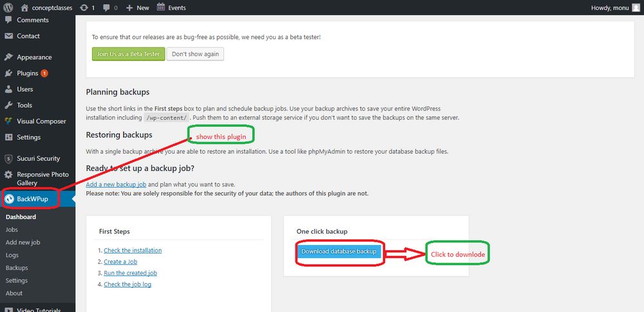644x312 pixels.
Task: Open the Users menu
Action: point(25,89)
